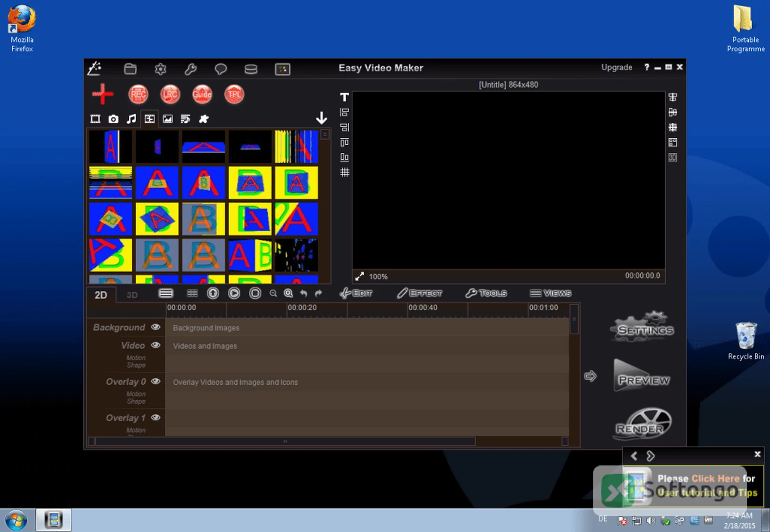Click the speech bubble feedback icon
The height and width of the screenshot is (532, 770).
tap(221, 69)
